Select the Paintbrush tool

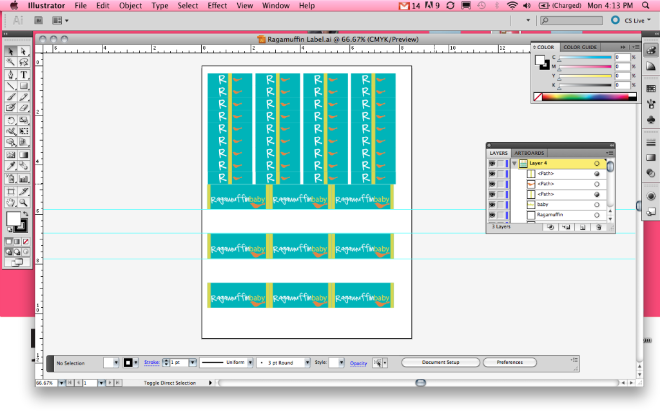pos(11,97)
